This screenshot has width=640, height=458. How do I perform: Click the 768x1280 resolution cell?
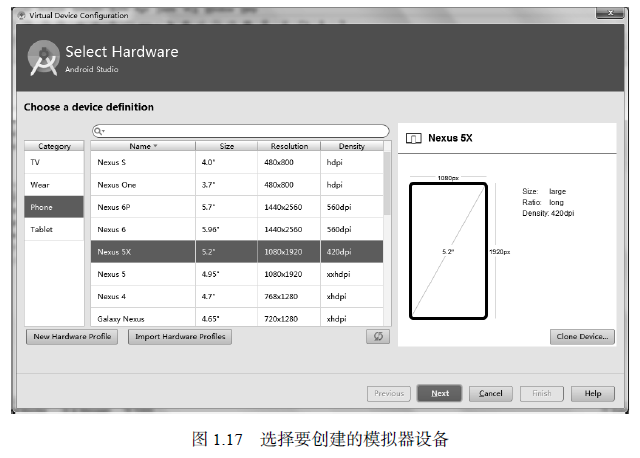[x=289, y=296]
